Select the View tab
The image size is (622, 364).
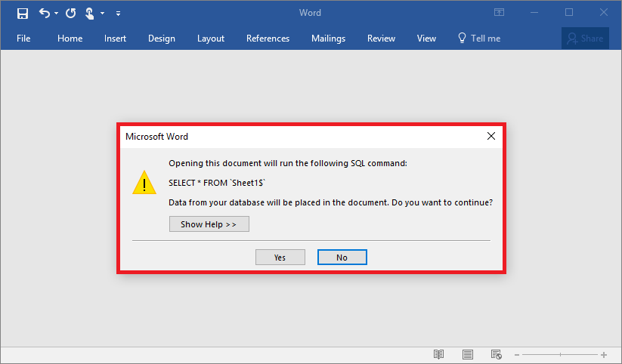pyautogui.click(x=426, y=39)
